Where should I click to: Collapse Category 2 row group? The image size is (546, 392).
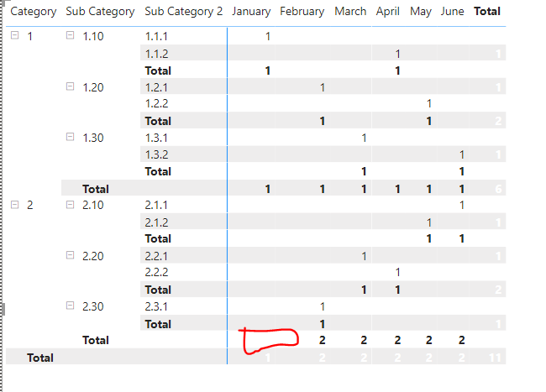pyautogui.click(x=14, y=205)
